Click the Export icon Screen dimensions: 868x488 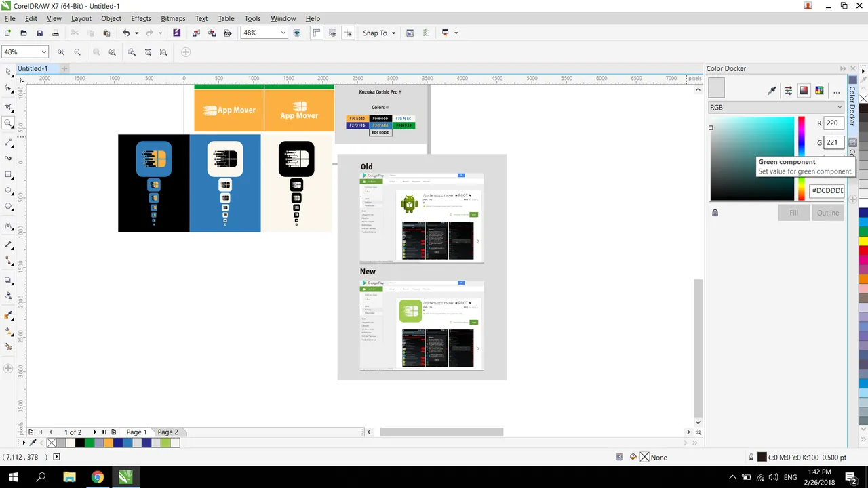[212, 33]
